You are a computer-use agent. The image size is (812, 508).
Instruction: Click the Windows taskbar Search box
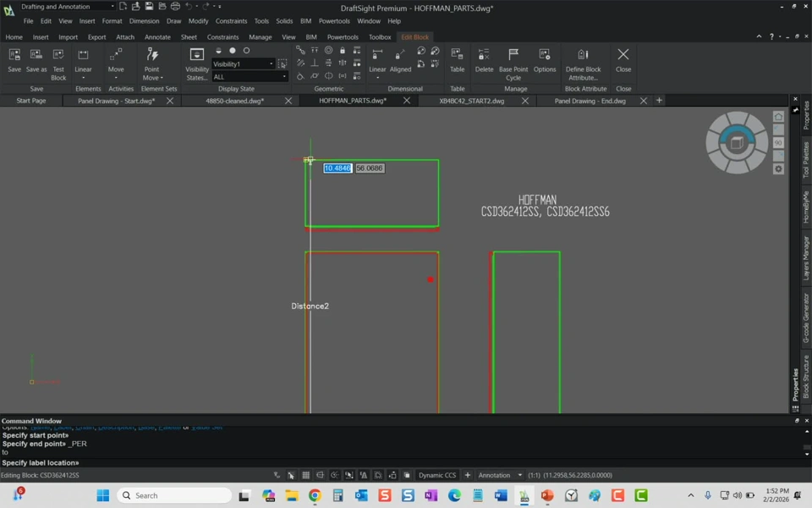[x=173, y=495]
